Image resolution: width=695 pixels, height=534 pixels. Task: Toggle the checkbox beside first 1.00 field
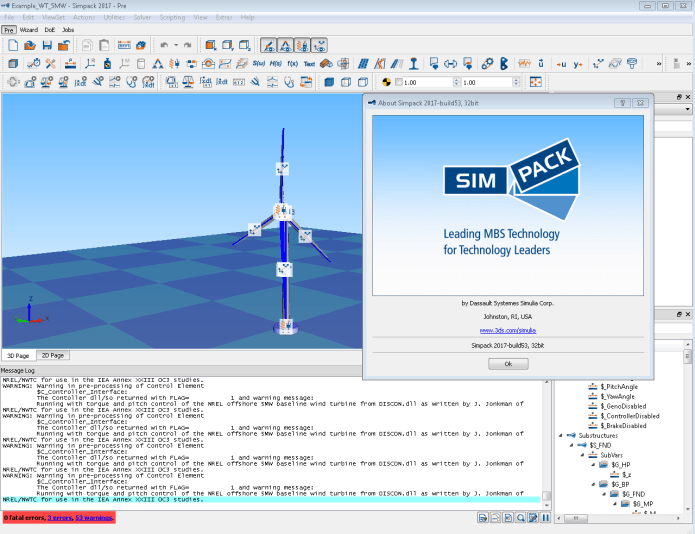pos(400,82)
